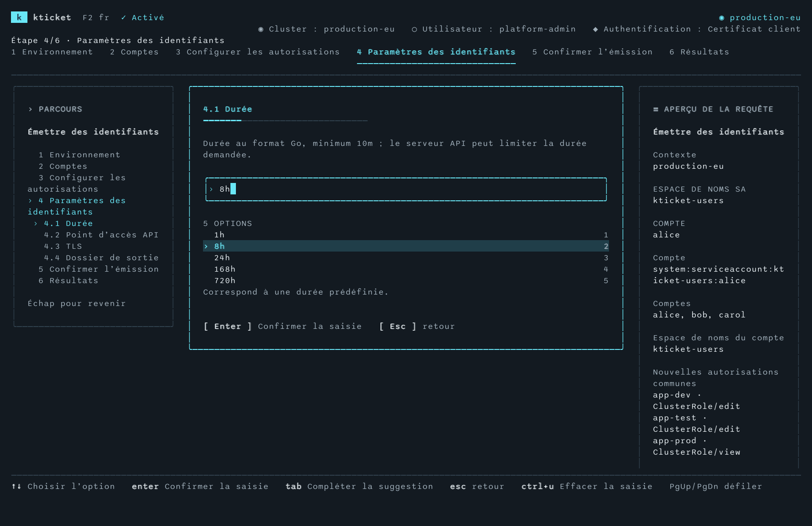Click the PARCOURS chevron icon
The height and width of the screenshot is (526, 812).
pos(30,109)
